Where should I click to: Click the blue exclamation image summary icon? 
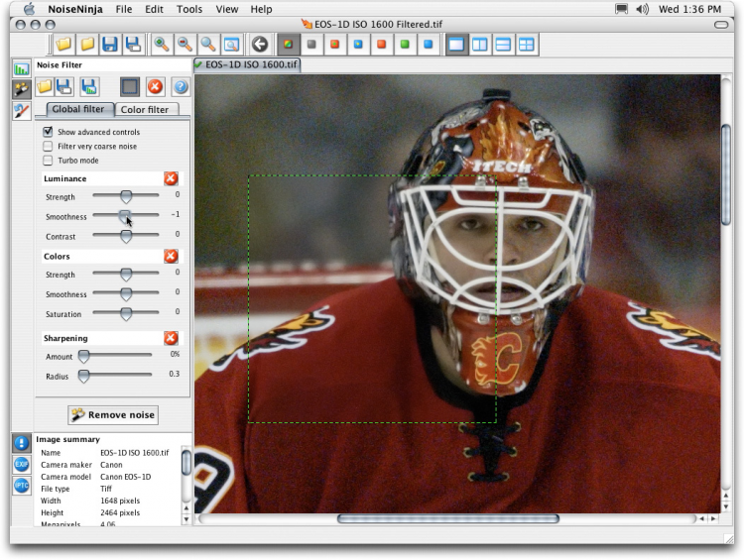point(22,443)
